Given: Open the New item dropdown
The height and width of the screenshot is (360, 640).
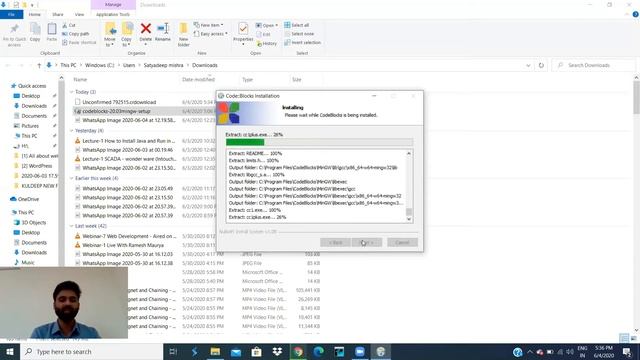Looking at the screenshot, I should point(209,25).
